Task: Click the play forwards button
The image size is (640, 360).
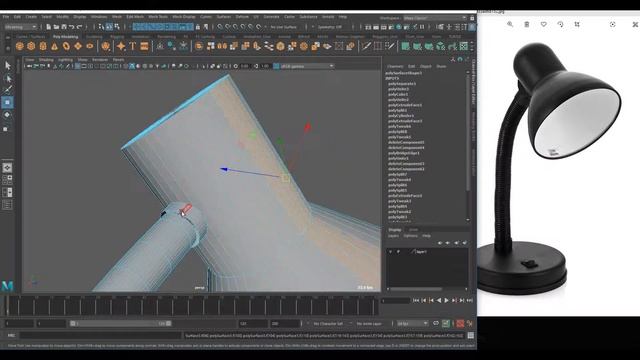Action: tap(446, 300)
